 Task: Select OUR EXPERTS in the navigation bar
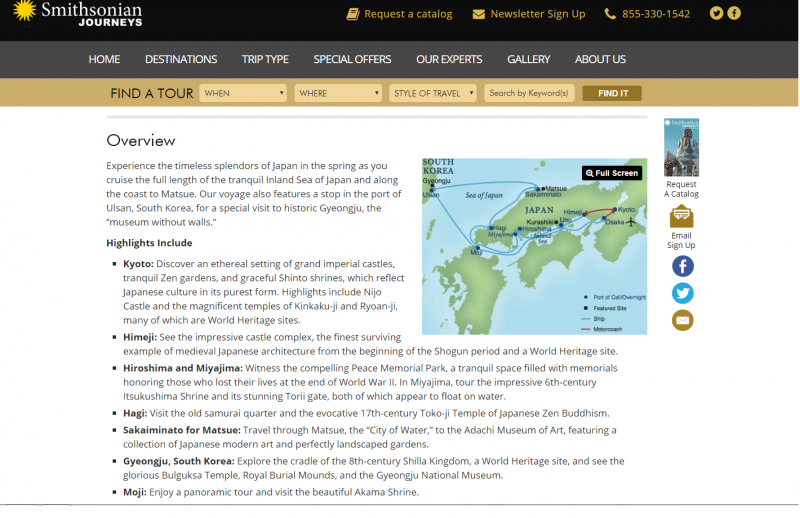tap(449, 59)
